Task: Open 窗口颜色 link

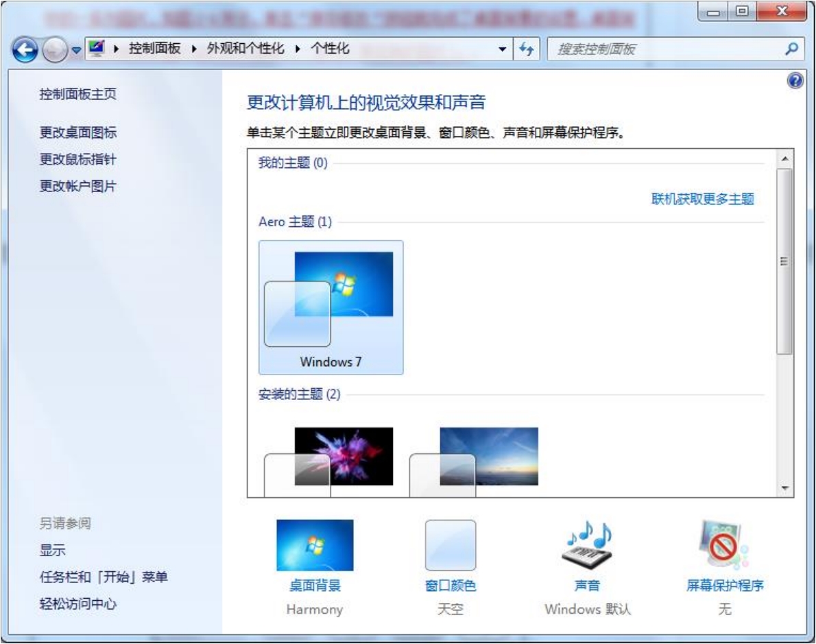Action: (x=451, y=586)
